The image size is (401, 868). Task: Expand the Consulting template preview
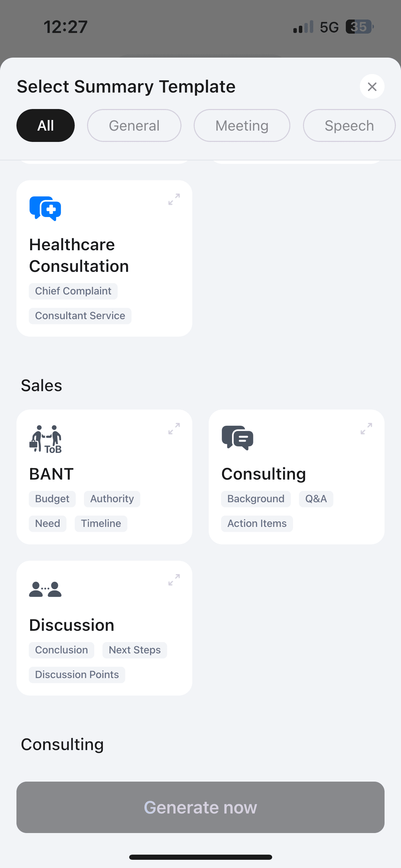pyautogui.click(x=366, y=429)
